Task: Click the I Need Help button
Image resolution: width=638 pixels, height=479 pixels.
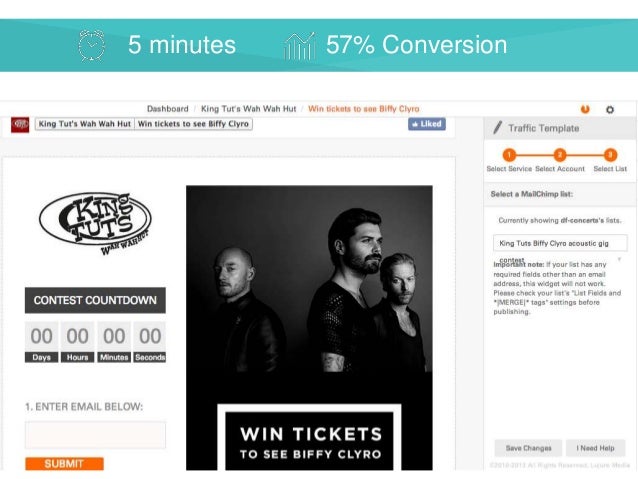Action: coord(595,448)
